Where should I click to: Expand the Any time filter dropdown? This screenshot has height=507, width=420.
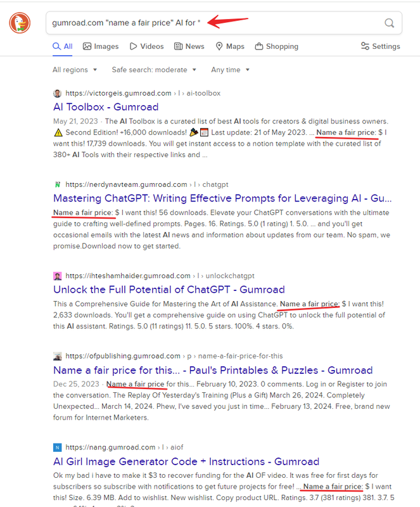(230, 70)
